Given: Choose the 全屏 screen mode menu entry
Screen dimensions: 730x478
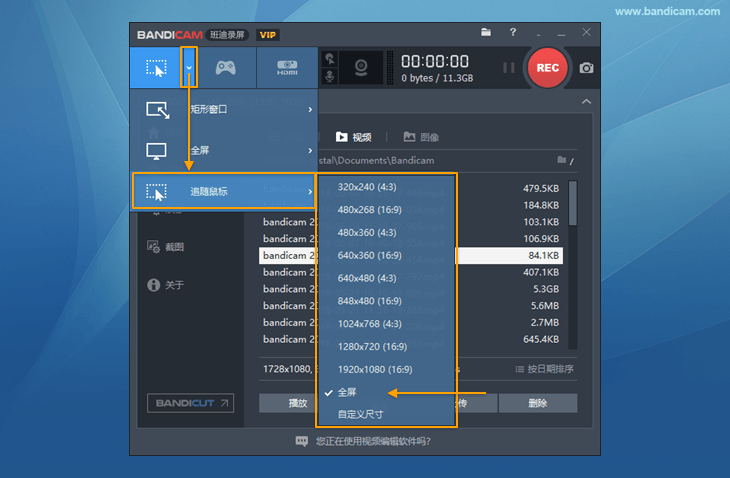Looking at the screenshot, I should (x=225, y=150).
